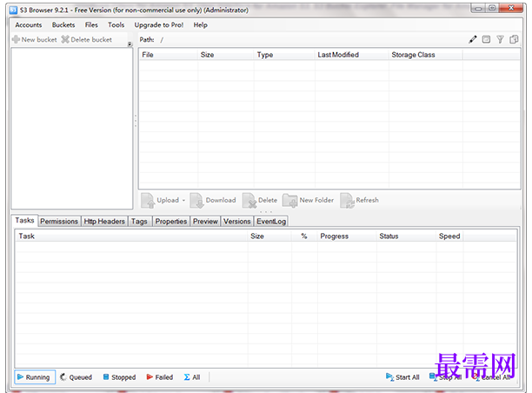The image size is (532, 393).
Task: Open the Accounts menu
Action: point(29,24)
